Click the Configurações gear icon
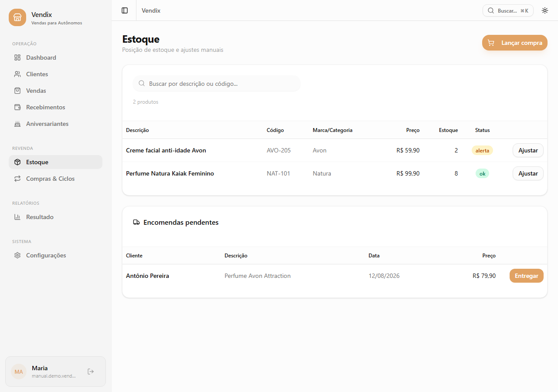The width and height of the screenshot is (558, 392). [x=17, y=255]
